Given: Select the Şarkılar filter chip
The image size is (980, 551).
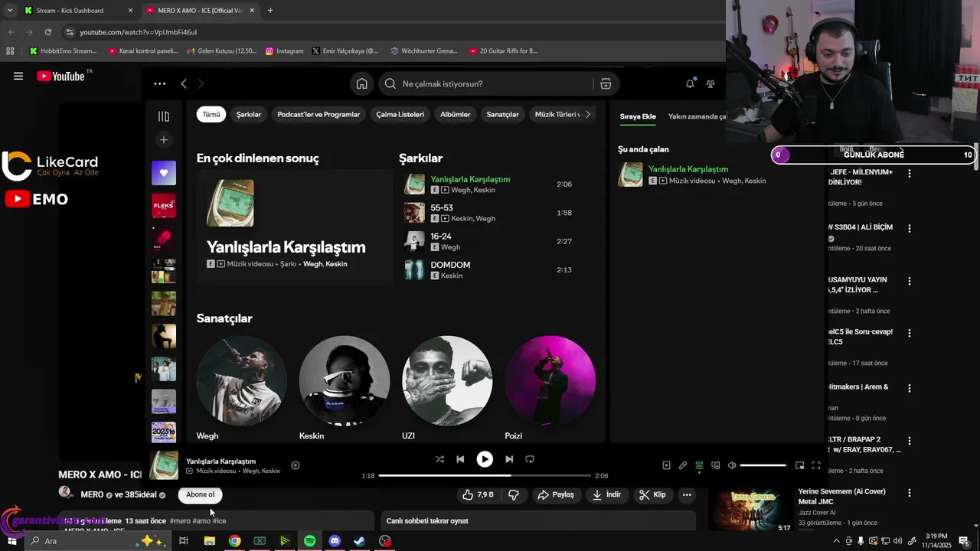Looking at the screenshot, I should [249, 114].
